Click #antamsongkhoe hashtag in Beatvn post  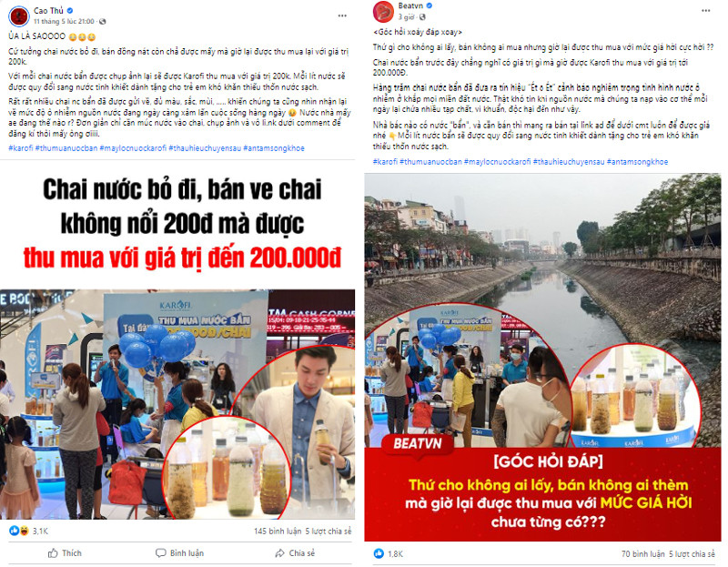click(637, 162)
